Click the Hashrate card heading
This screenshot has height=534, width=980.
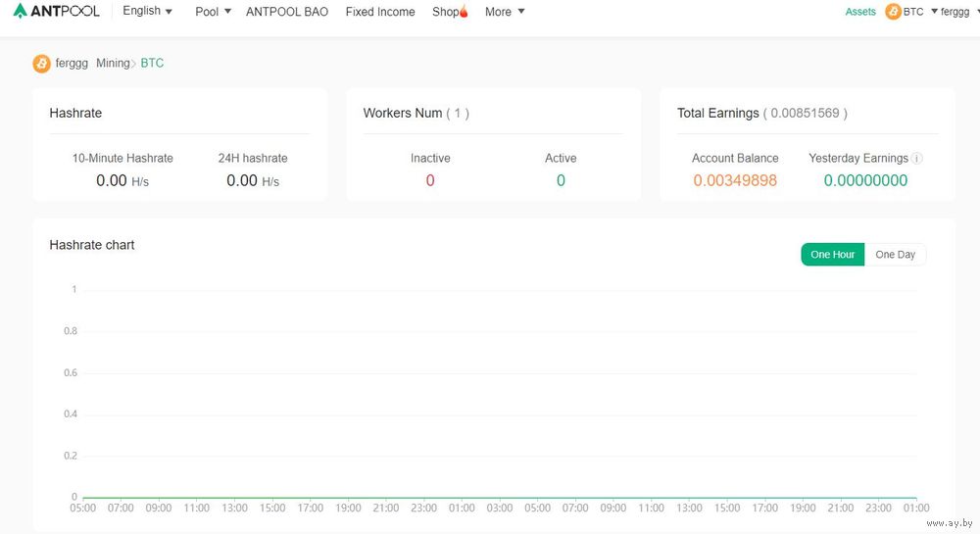coord(75,113)
